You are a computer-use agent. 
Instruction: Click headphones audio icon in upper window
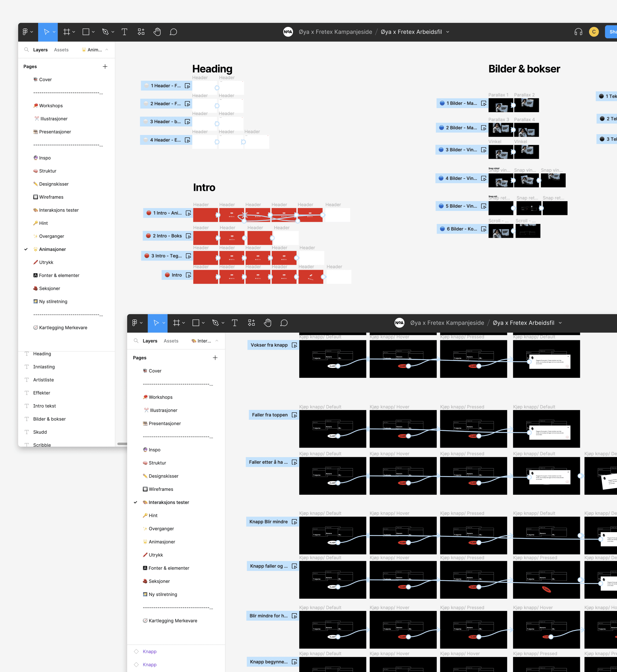[x=578, y=32]
